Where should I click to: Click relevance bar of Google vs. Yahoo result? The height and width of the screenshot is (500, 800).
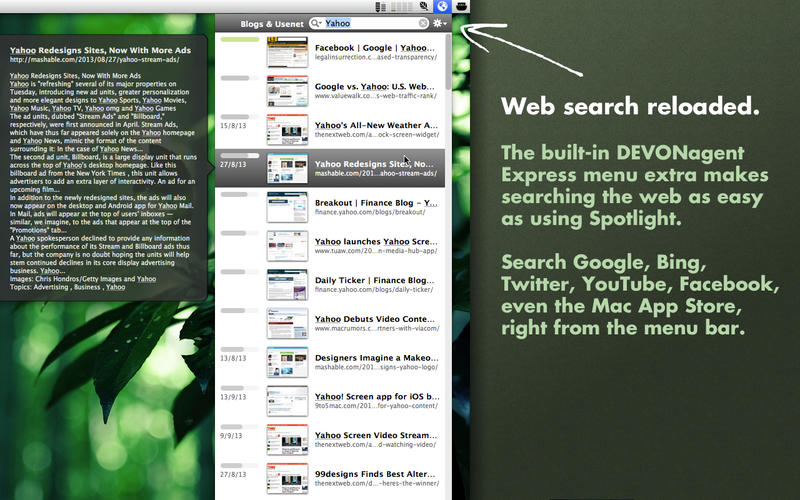coord(240,78)
